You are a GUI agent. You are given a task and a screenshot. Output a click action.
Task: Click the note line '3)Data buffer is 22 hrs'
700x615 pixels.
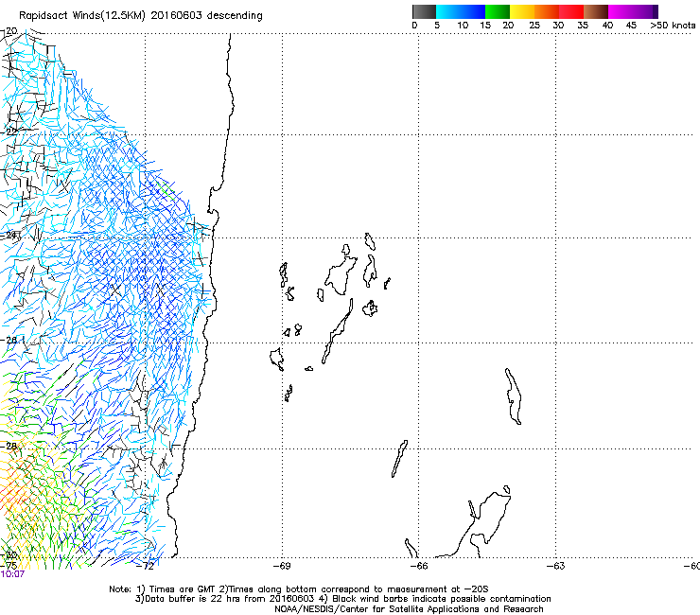point(342,599)
